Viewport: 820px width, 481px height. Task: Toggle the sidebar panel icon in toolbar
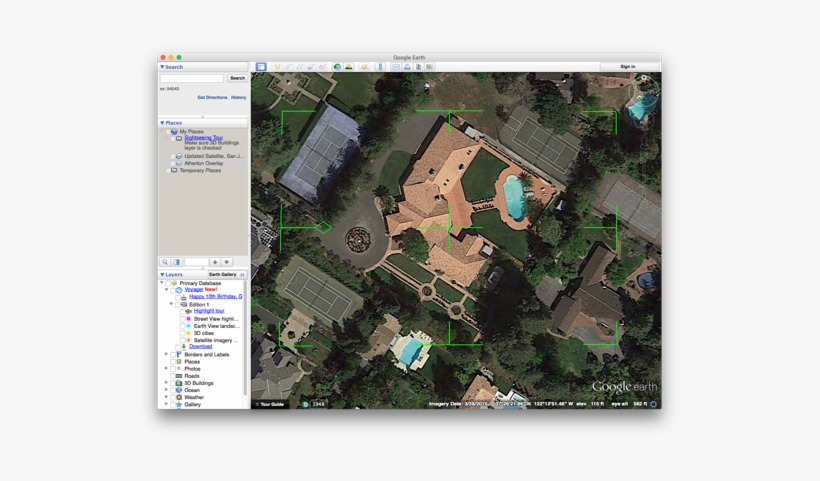click(x=261, y=66)
